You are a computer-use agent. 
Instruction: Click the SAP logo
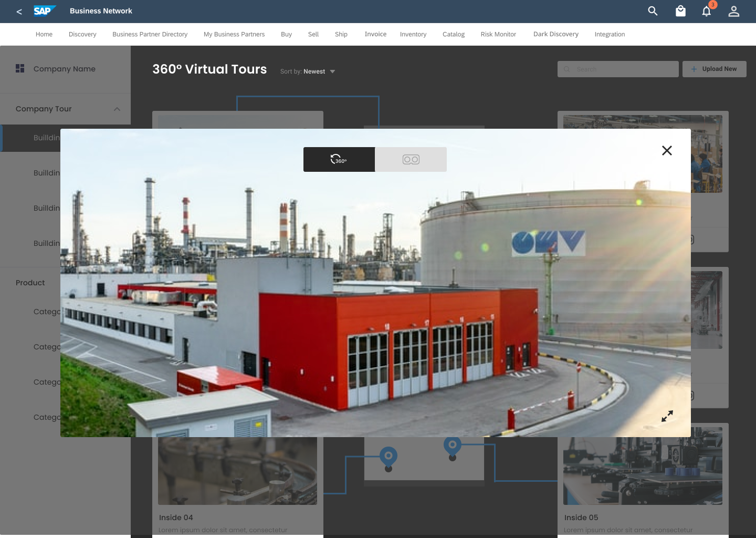(x=45, y=11)
